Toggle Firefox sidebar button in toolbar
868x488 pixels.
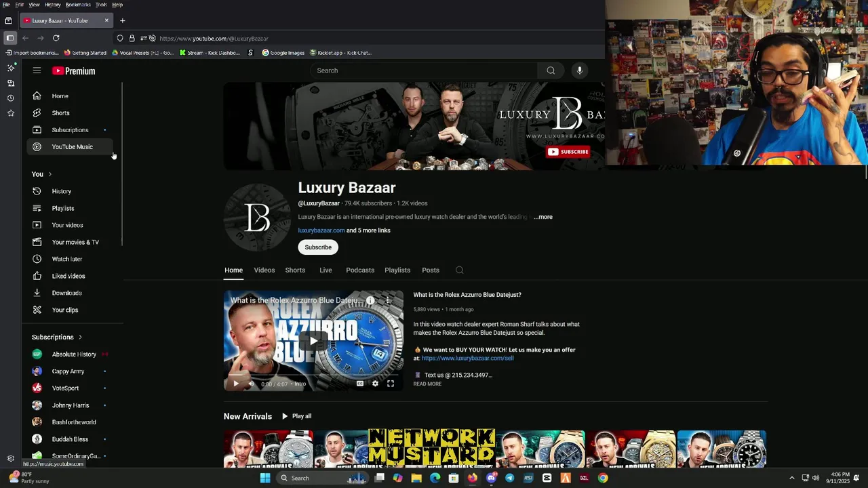click(x=9, y=38)
